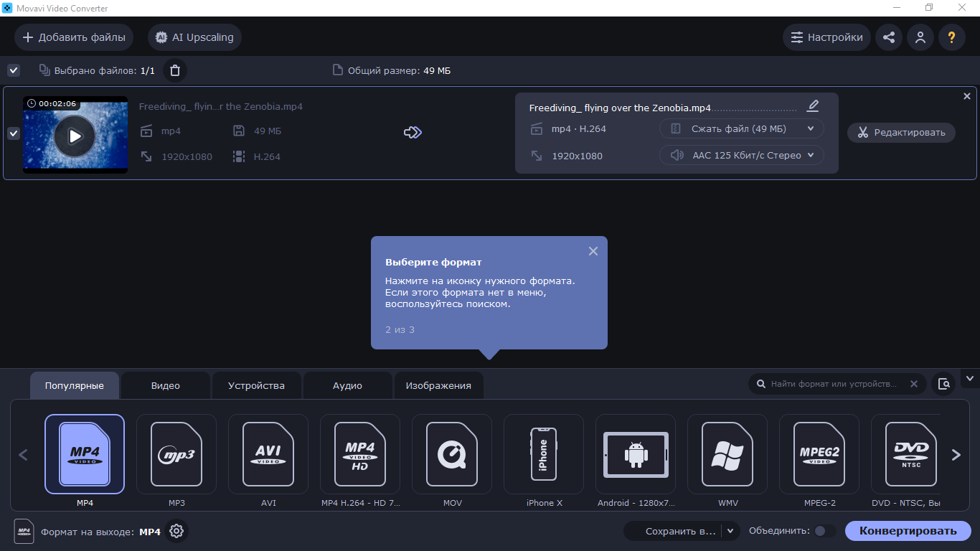Click the output format MP4 file icon
Screen dimensions: 980x551
(24, 532)
